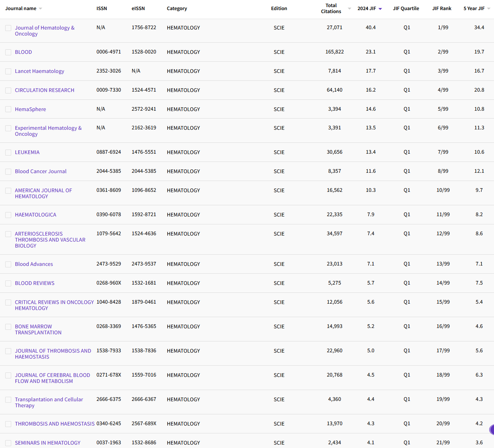This screenshot has width=494, height=448.
Task: Open the BLOOD journal page
Action: pyautogui.click(x=23, y=52)
